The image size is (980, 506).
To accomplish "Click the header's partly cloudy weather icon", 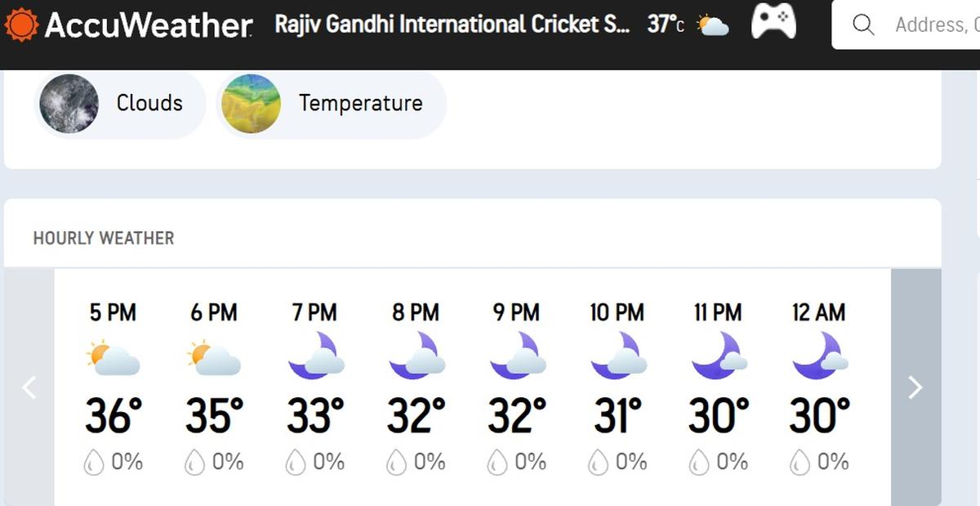I will click(x=713, y=25).
